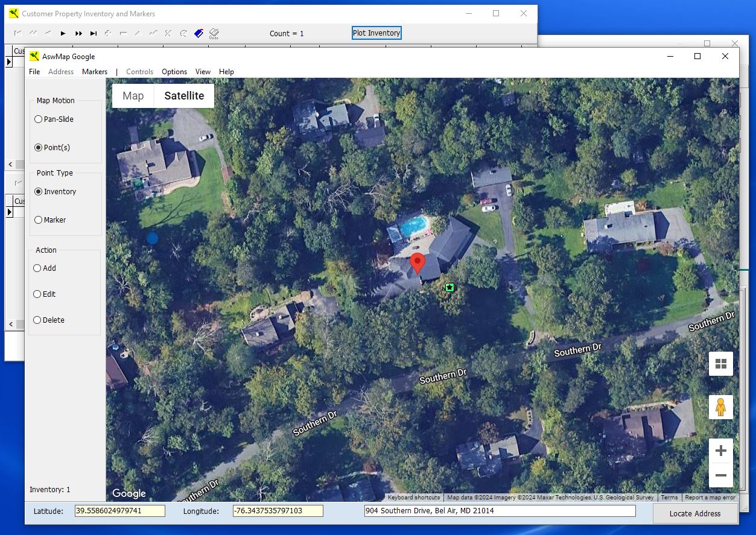The height and width of the screenshot is (535, 756).
Task: Open the Help menu
Action: coord(226,72)
